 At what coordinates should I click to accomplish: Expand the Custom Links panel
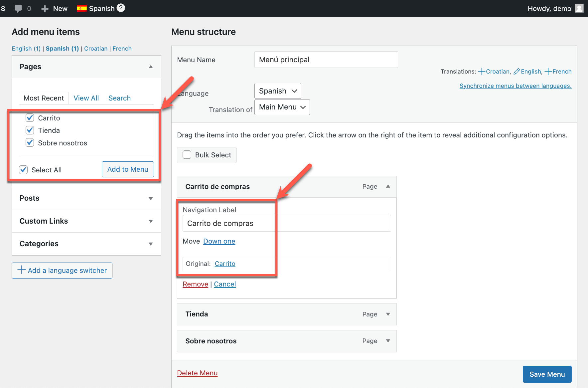point(151,221)
